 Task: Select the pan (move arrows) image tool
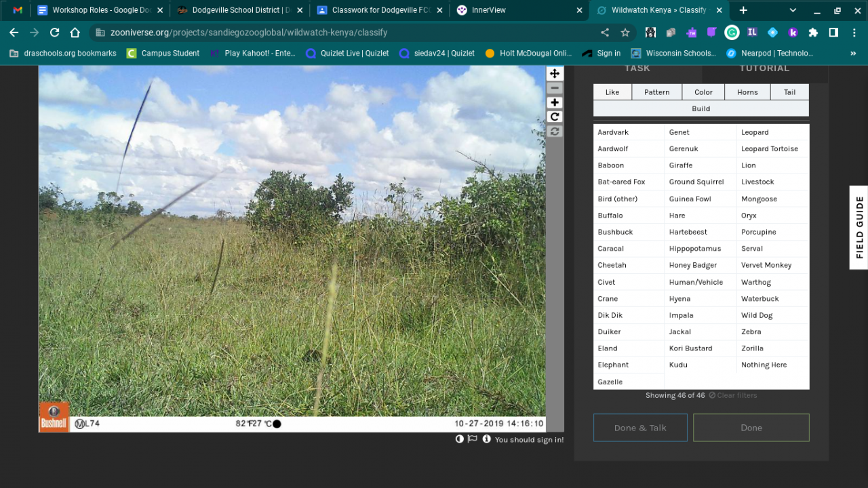point(555,74)
